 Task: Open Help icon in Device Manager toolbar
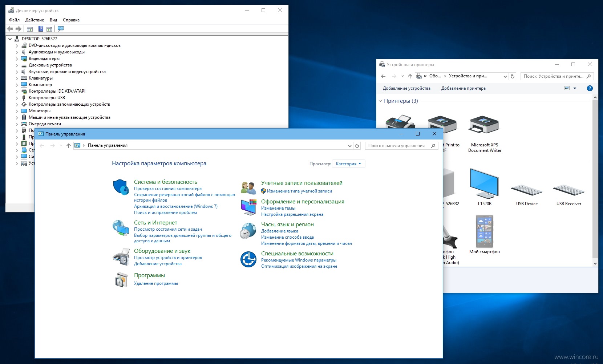point(41,29)
